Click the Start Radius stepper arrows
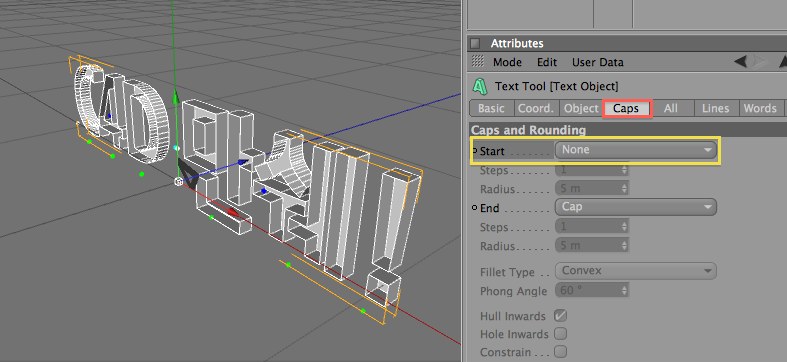This screenshot has height=362, width=787. [625, 189]
